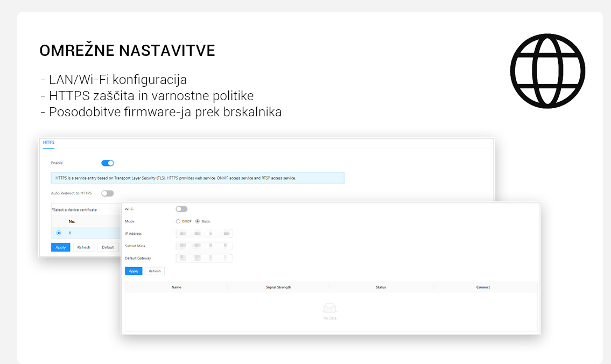Apply the Wi-Fi network settings
The height and width of the screenshot is (364, 611).
134,271
